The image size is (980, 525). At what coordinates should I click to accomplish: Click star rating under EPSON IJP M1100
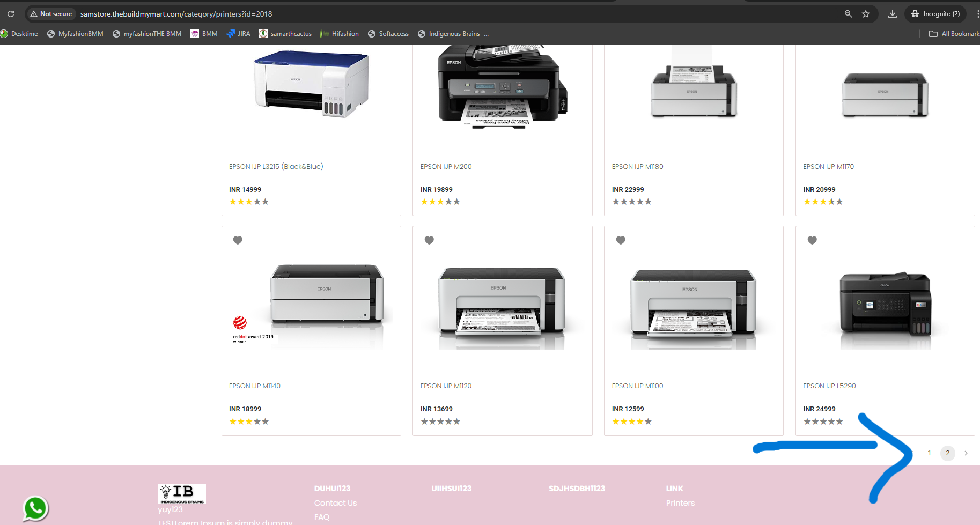point(632,422)
